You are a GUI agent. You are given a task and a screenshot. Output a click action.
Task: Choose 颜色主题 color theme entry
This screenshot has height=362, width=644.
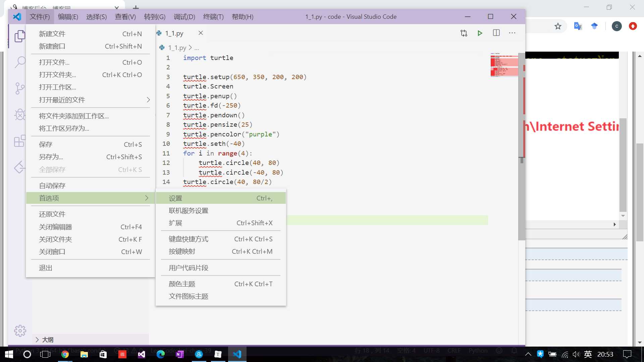[x=182, y=284]
